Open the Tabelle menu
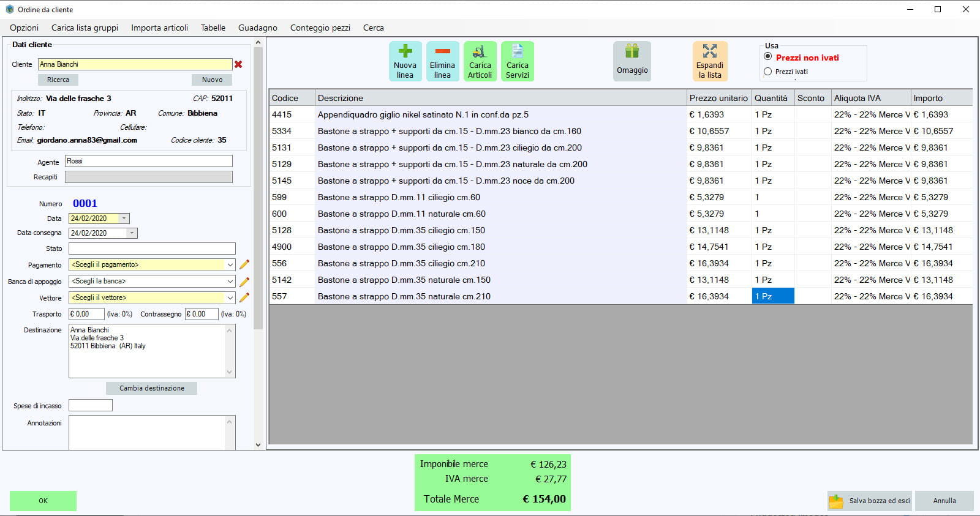Viewport: 980px width, 516px height. [213, 28]
